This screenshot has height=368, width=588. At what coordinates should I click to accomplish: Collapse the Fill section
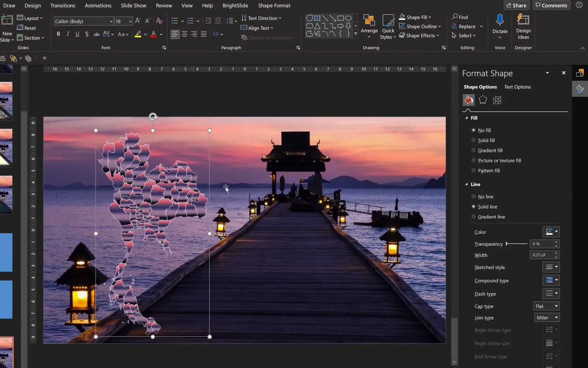467,118
